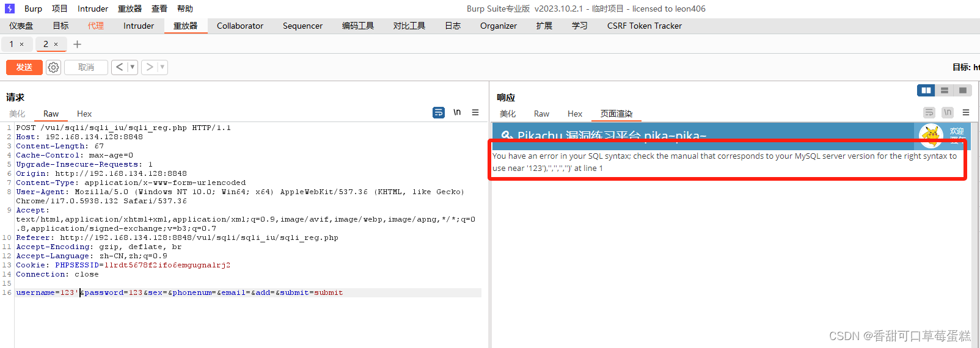Select response Raw view tab
Viewport: 980px width, 348px height.
541,114
